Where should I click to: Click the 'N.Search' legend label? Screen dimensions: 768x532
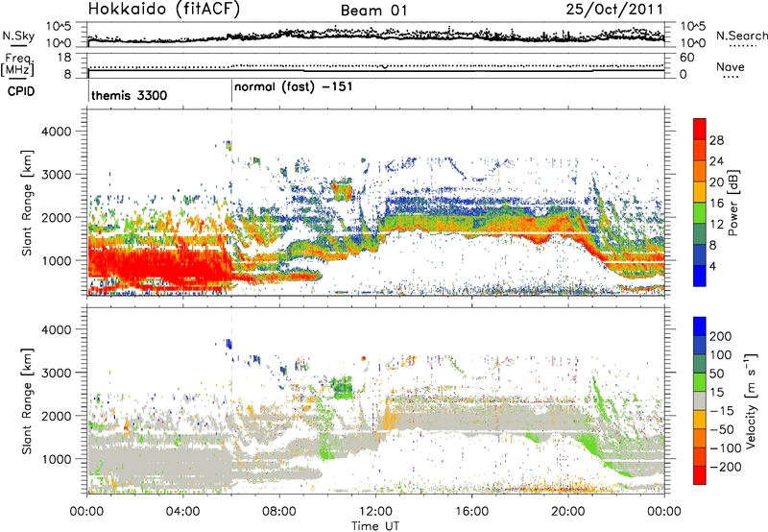(x=741, y=36)
